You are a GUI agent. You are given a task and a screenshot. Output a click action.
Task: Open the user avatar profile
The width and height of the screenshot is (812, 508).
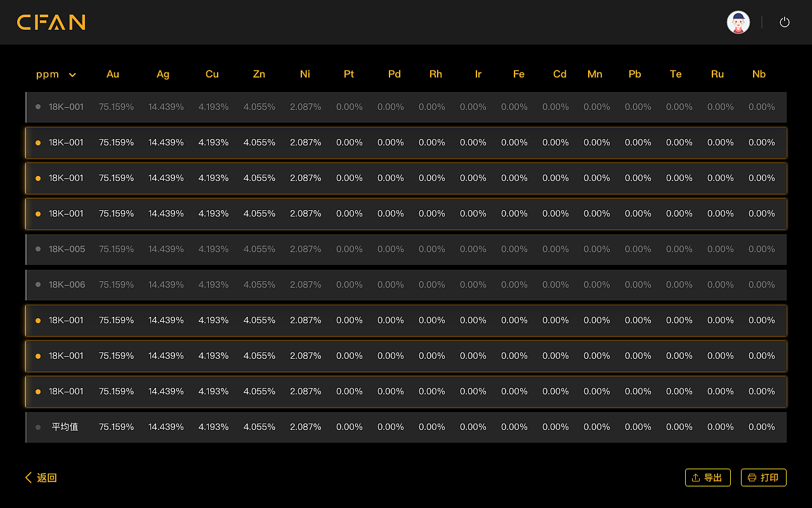tap(738, 22)
